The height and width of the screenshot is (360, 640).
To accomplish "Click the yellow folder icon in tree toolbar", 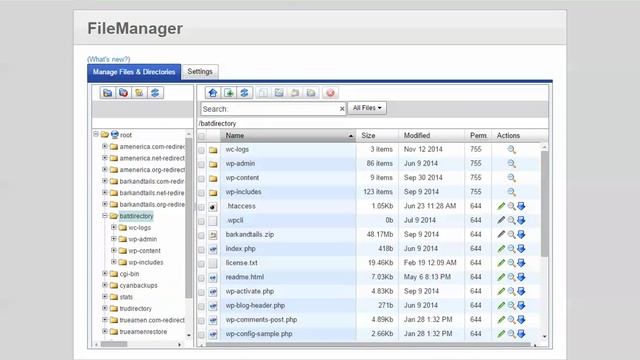I will (x=139, y=93).
